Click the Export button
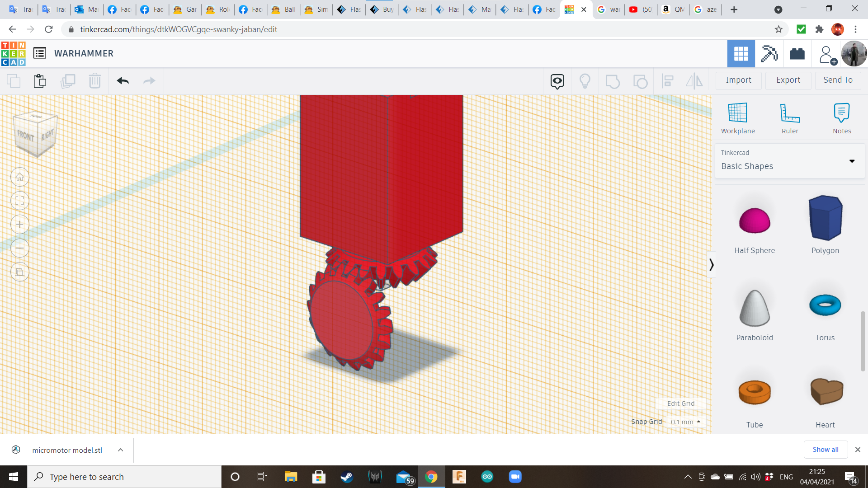The height and width of the screenshot is (488, 868). [788, 80]
